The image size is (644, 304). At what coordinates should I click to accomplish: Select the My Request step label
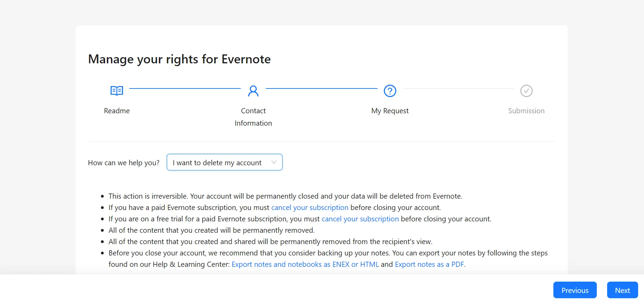pos(390,111)
